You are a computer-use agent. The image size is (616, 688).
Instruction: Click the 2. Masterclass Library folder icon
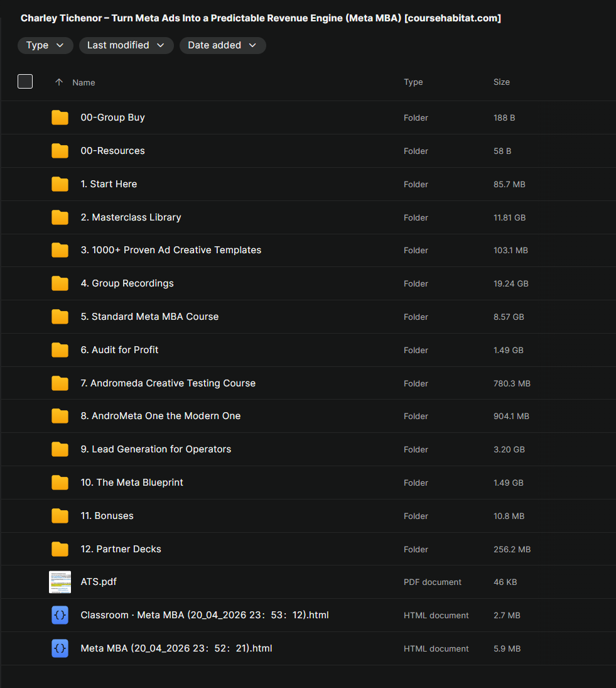[60, 217]
